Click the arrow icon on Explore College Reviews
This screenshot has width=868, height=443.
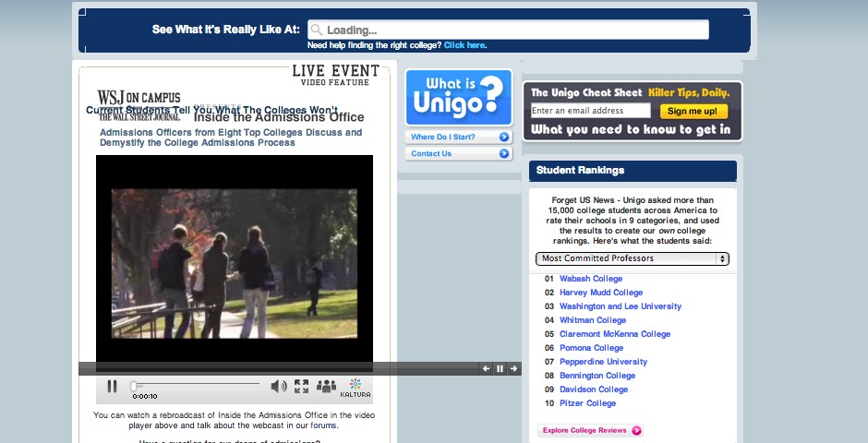636,430
